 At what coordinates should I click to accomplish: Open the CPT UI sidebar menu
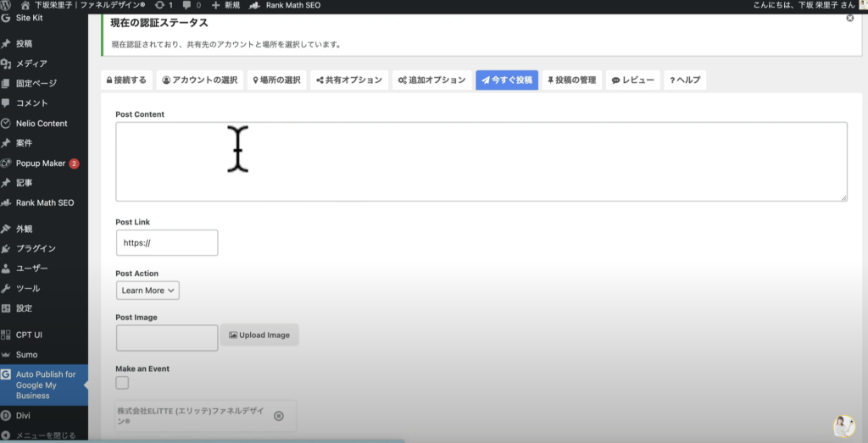point(29,335)
